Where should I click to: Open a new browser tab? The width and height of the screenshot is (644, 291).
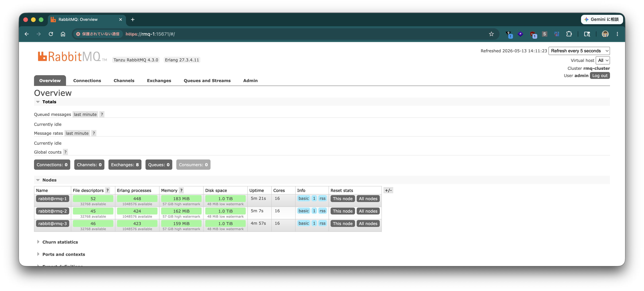(x=133, y=20)
